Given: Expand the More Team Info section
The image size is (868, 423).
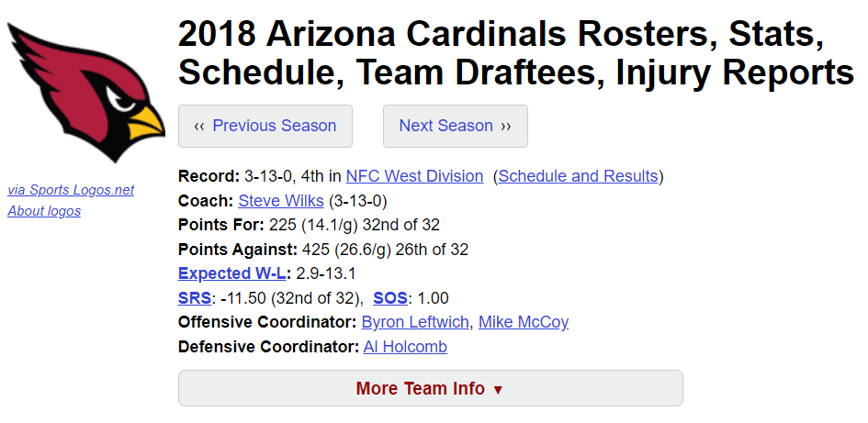Looking at the screenshot, I should pyautogui.click(x=430, y=388).
